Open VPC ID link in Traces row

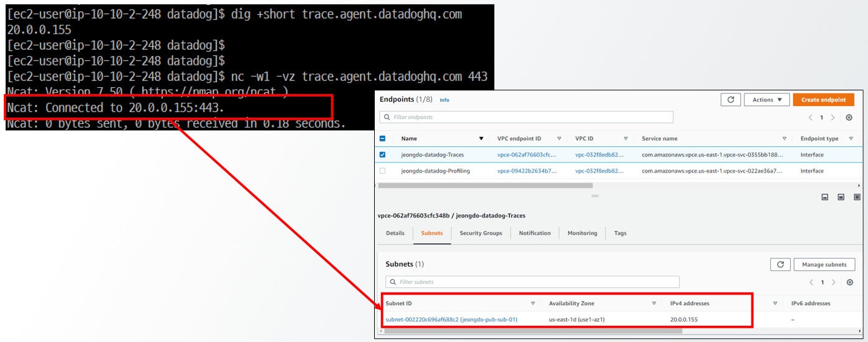pyautogui.click(x=599, y=154)
